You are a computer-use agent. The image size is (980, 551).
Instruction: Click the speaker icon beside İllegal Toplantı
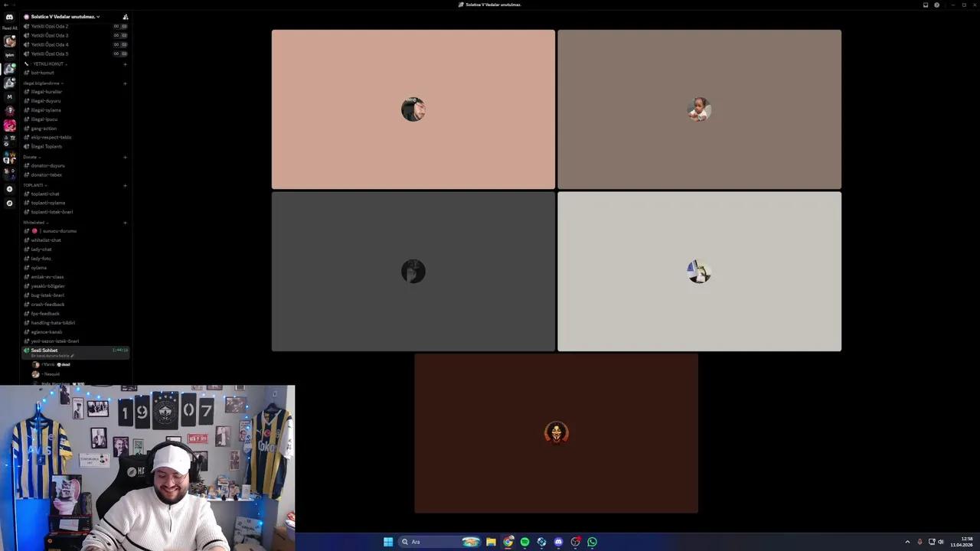(27, 146)
